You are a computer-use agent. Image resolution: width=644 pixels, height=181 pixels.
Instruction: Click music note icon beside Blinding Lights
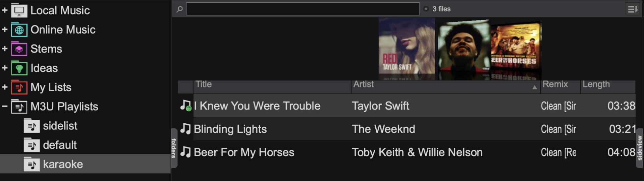(185, 129)
